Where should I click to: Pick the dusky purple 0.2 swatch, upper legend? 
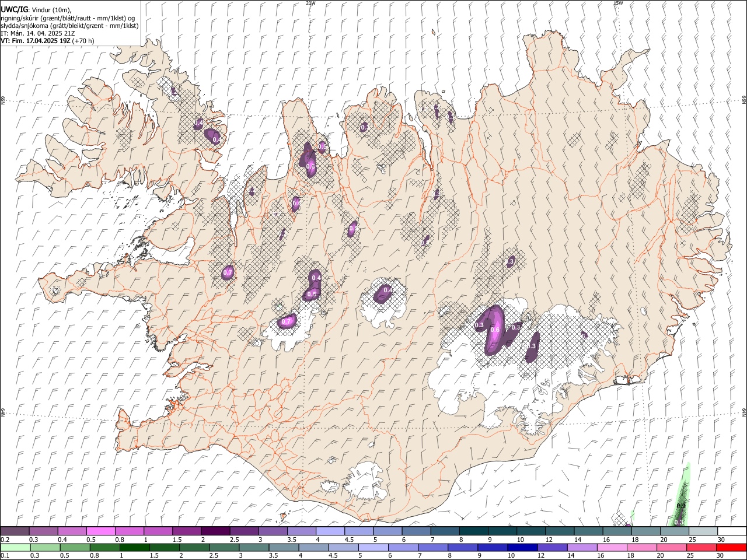pyautogui.click(x=15, y=531)
